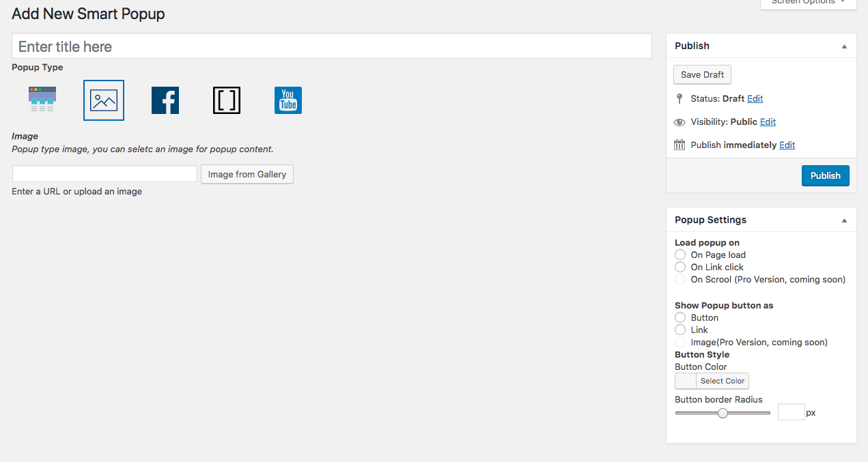
Task: Choose Image Pro Version radio option
Action: pyautogui.click(x=680, y=342)
